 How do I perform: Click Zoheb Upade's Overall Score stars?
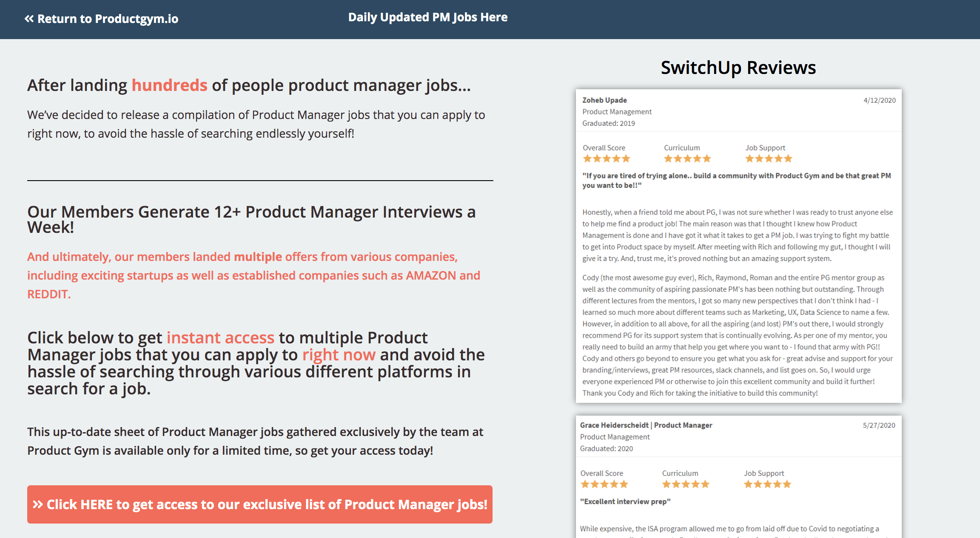[606, 159]
